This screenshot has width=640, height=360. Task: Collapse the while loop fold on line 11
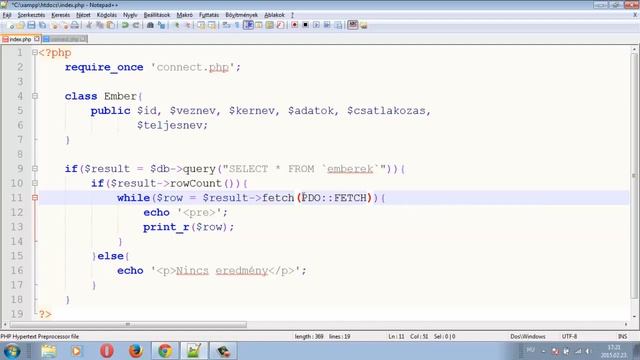[x=35, y=198]
